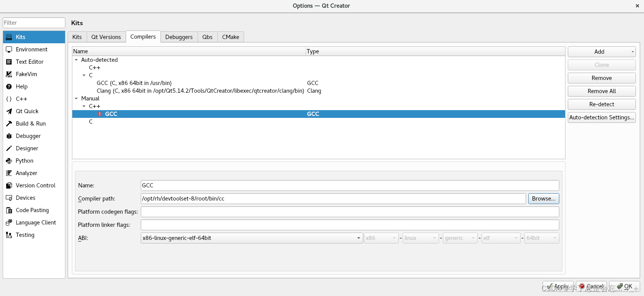Click the Cancel button
644x296 pixels.
(x=591, y=286)
